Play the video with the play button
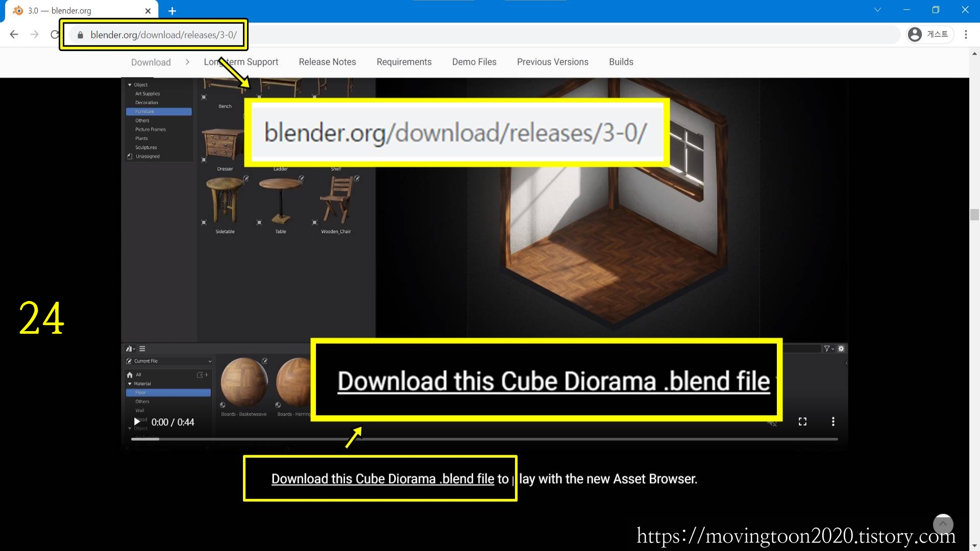This screenshot has width=980, height=551. coord(137,421)
